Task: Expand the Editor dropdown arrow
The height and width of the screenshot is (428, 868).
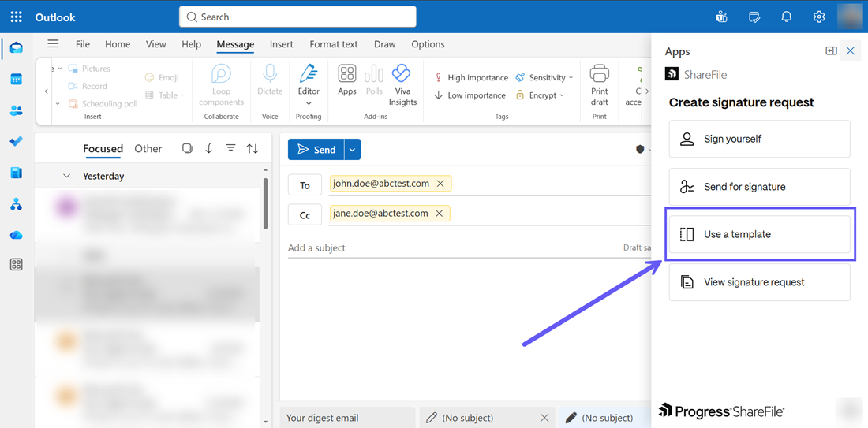Action: click(x=309, y=102)
